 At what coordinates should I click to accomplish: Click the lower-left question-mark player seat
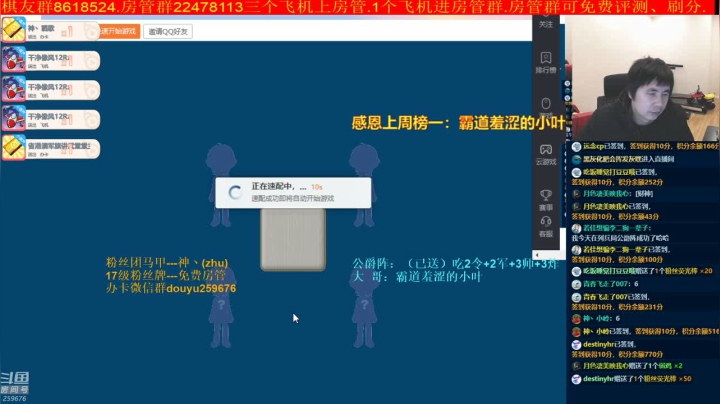pos(221,308)
